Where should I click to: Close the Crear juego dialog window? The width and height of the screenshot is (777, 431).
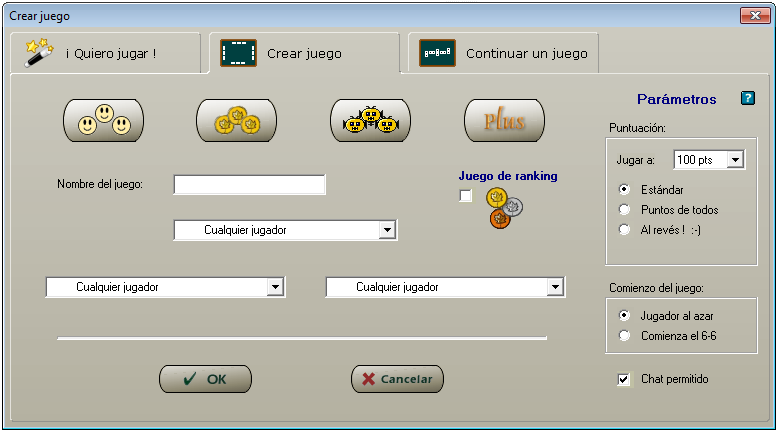755,15
